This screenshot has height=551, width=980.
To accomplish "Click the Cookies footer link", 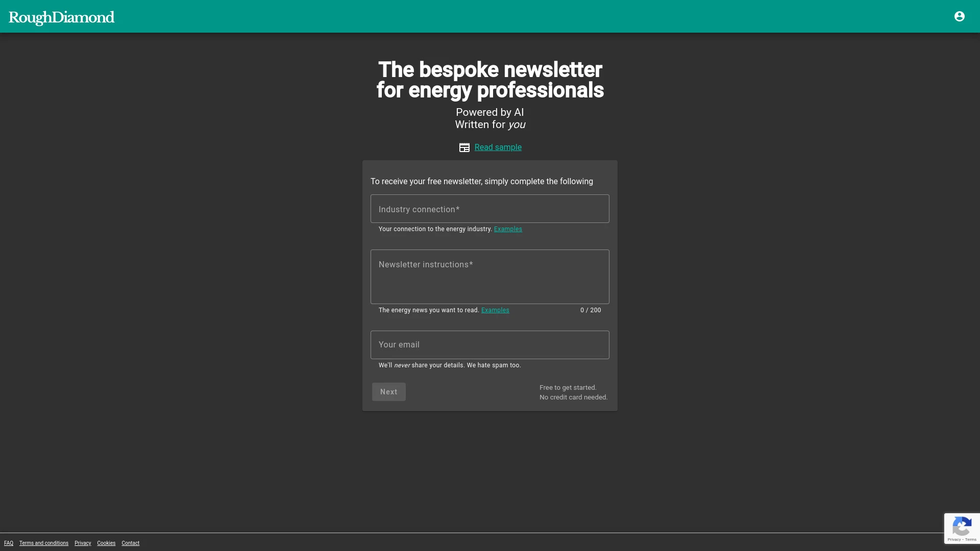I will point(106,543).
